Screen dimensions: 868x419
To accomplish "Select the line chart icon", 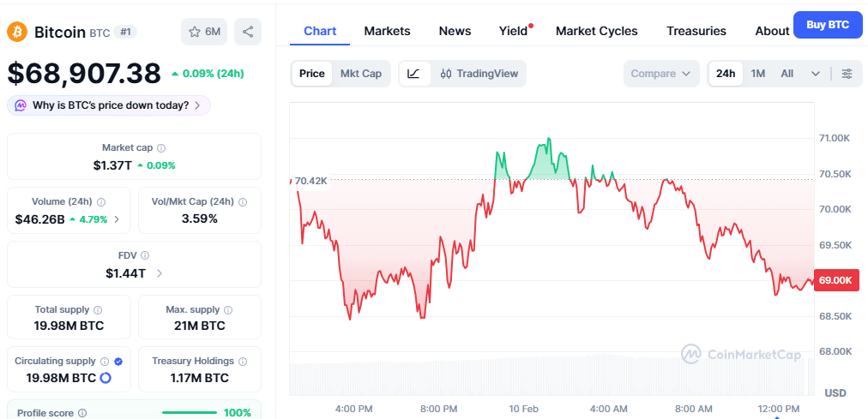I will coord(413,74).
